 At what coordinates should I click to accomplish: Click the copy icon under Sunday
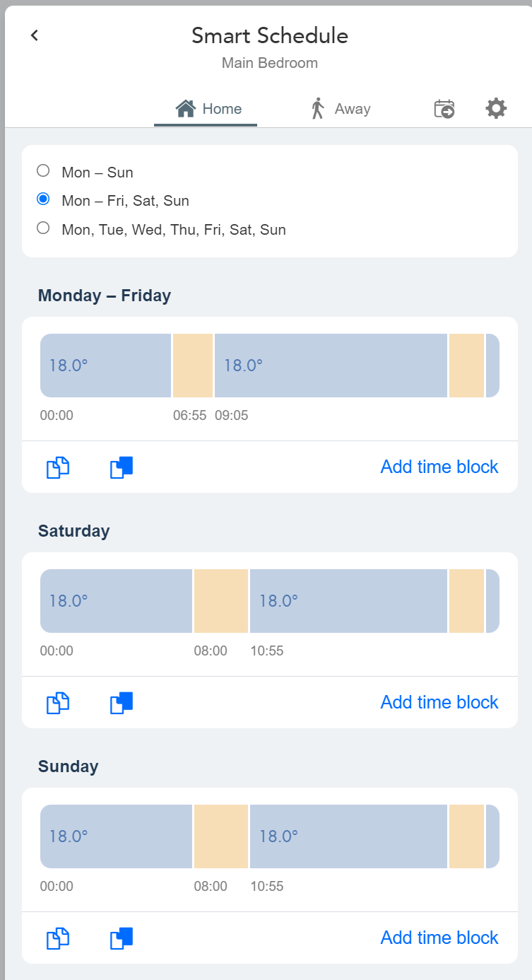(x=58, y=938)
